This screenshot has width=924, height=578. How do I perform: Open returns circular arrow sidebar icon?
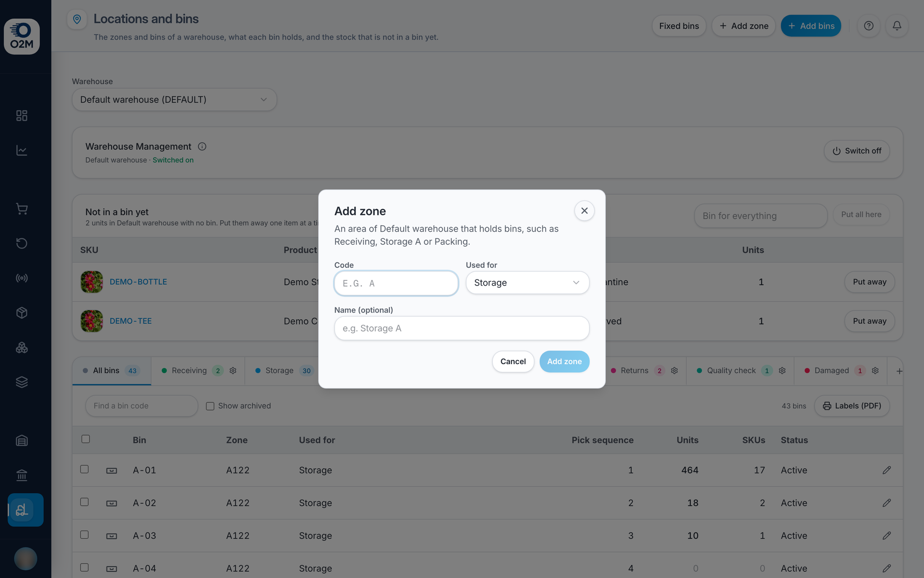pyautogui.click(x=22, y=243)
